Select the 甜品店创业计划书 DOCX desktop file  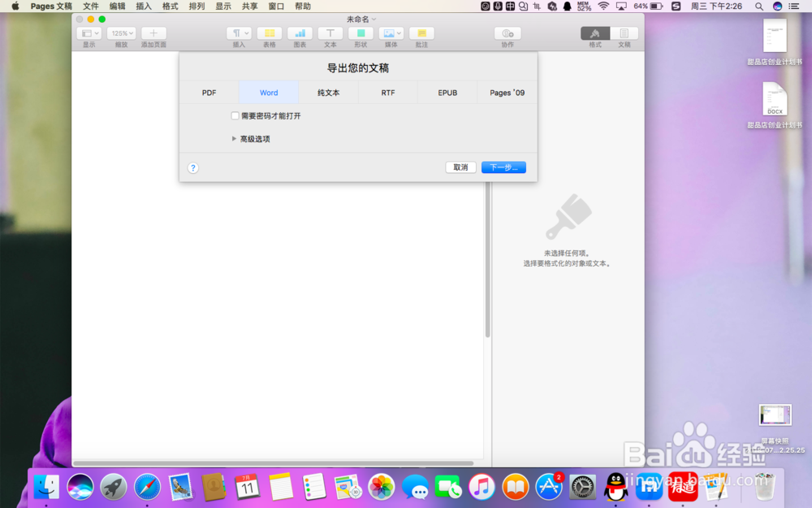pyautogui.click(x=775, y=105)
